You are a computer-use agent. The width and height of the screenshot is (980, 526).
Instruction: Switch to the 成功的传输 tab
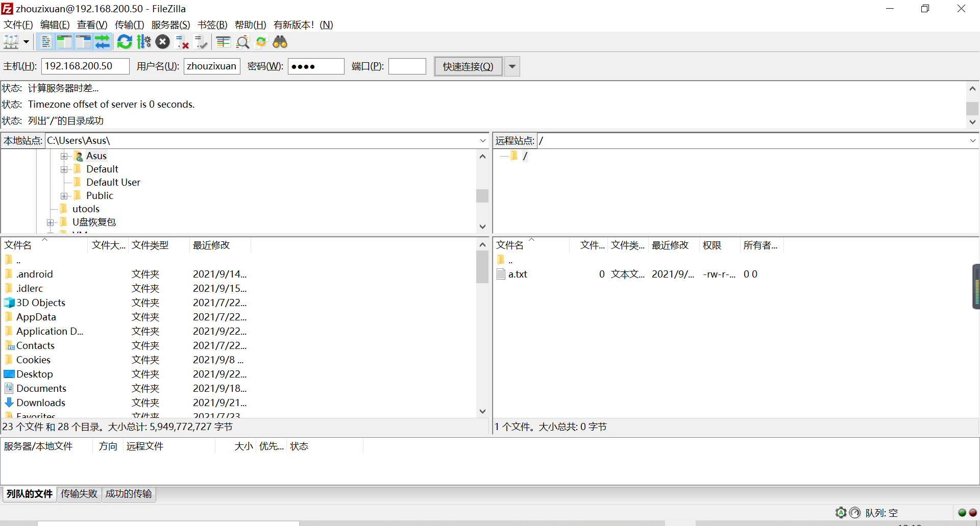click(129, 494)
